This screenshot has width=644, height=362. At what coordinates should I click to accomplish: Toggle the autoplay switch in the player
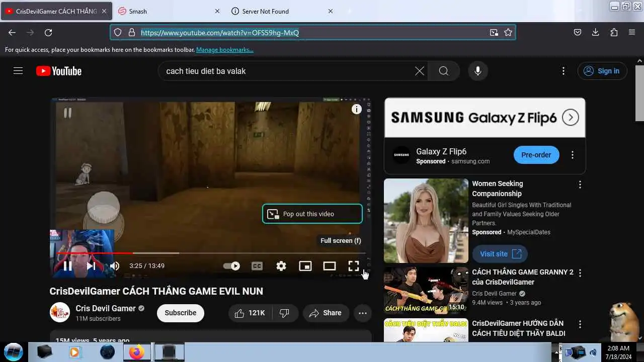pyautogui.click(x=231, y=266)
